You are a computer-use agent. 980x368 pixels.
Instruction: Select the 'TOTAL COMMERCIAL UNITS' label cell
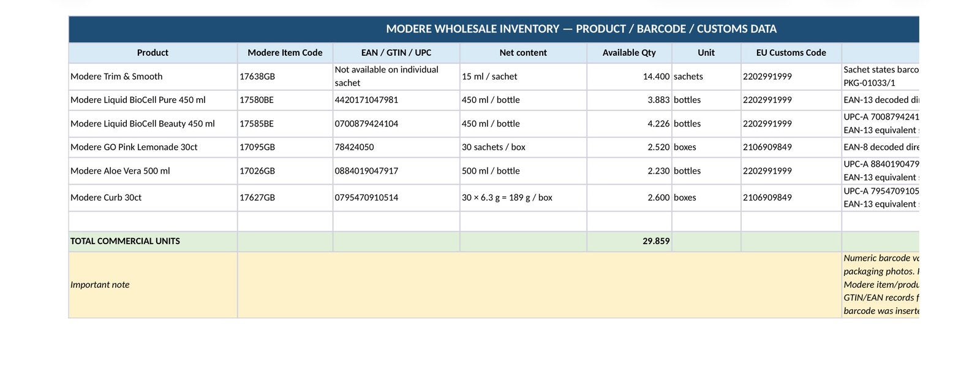(153, 242)
